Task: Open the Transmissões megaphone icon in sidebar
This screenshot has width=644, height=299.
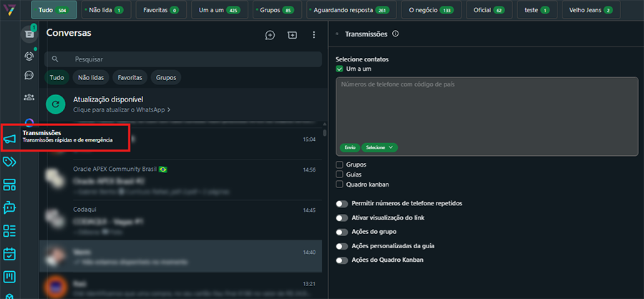Action: 10,139
